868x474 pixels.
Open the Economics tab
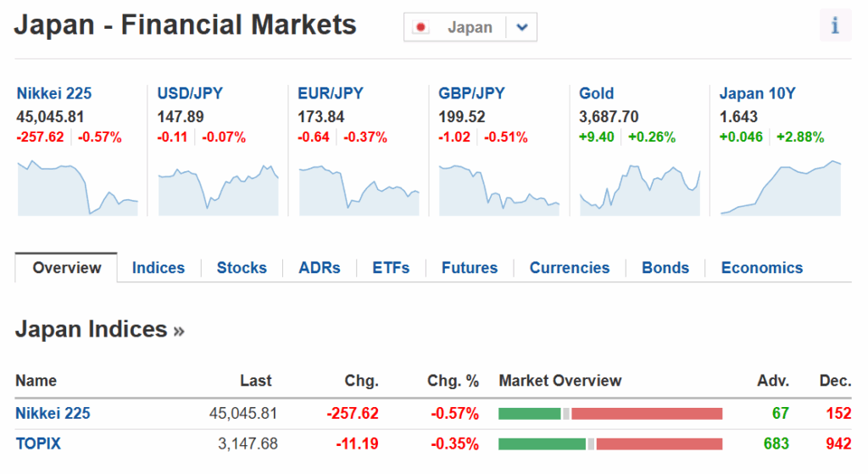762,268
